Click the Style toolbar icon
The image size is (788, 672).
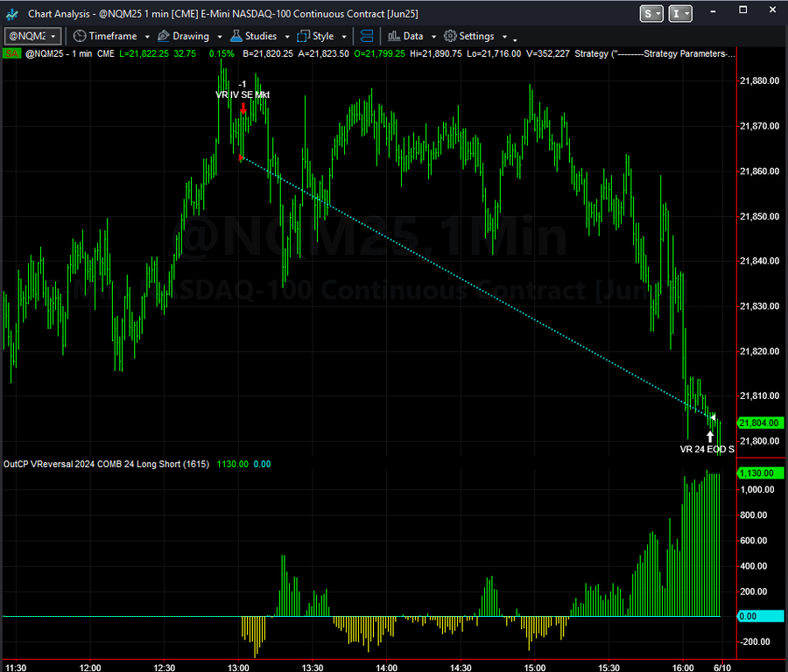coord(304,36)
